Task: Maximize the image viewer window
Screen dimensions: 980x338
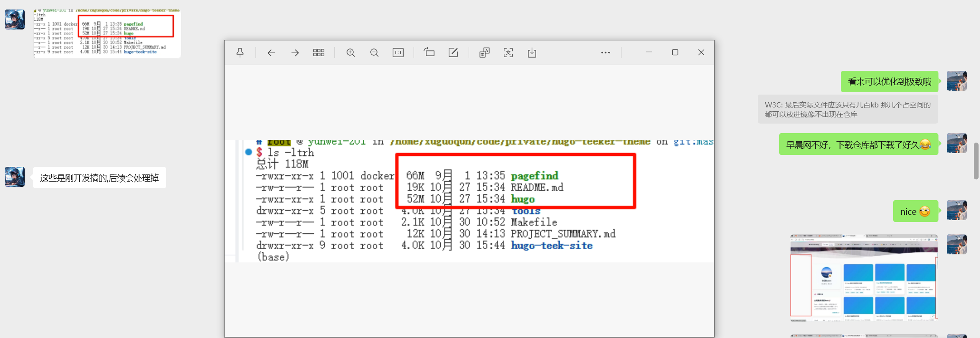Action: coord(675,52)
